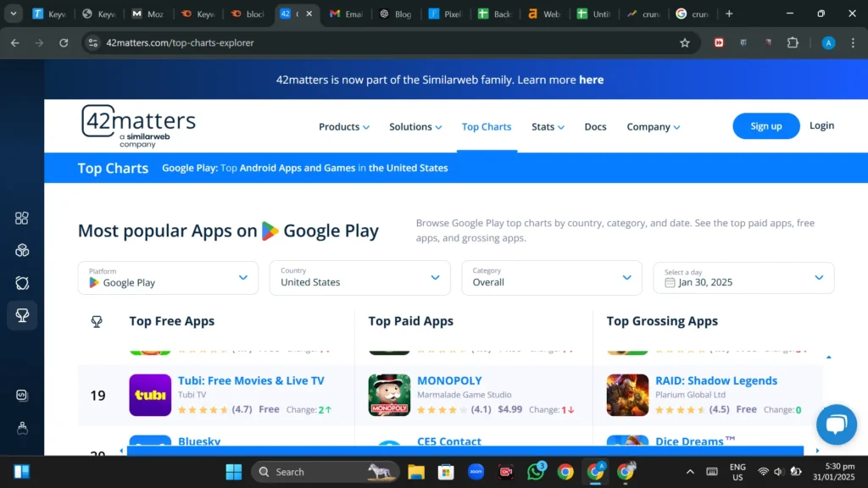This screenshot has width=868, height=488.
Task: Click the 42matters logo
Action: tap(138, 126)
